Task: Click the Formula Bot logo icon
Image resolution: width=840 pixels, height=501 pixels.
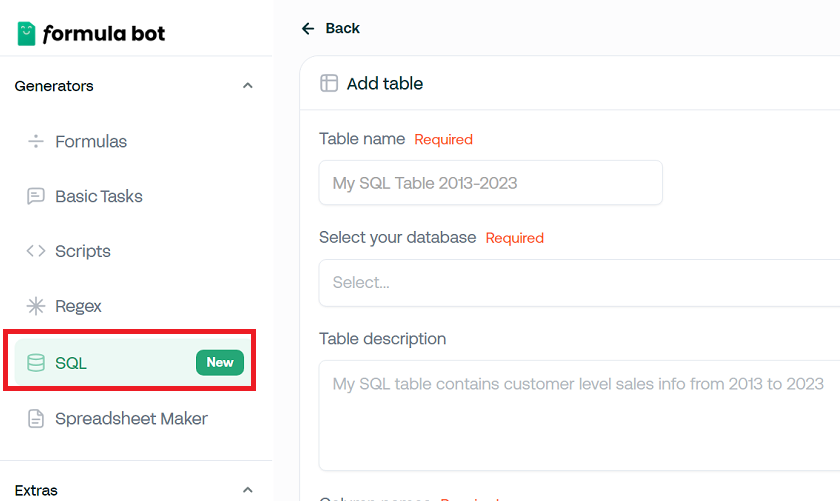Action: [x=26, y=33]
